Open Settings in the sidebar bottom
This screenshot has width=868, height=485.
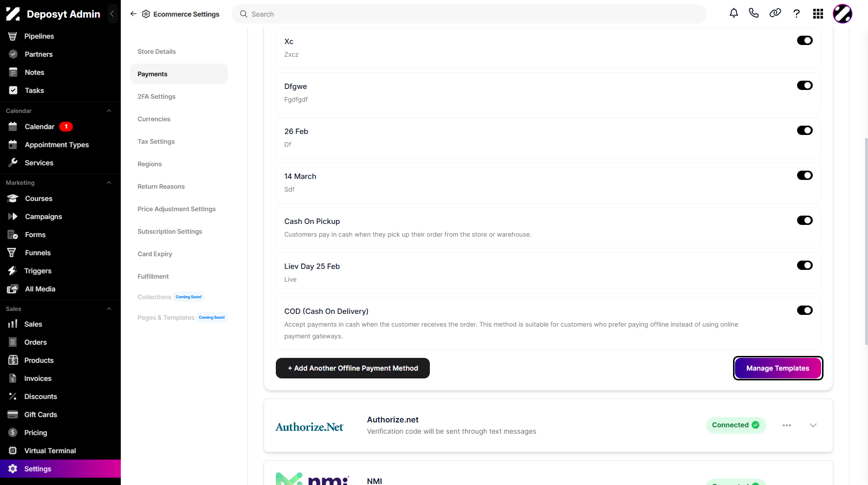(x=60, y=469)
